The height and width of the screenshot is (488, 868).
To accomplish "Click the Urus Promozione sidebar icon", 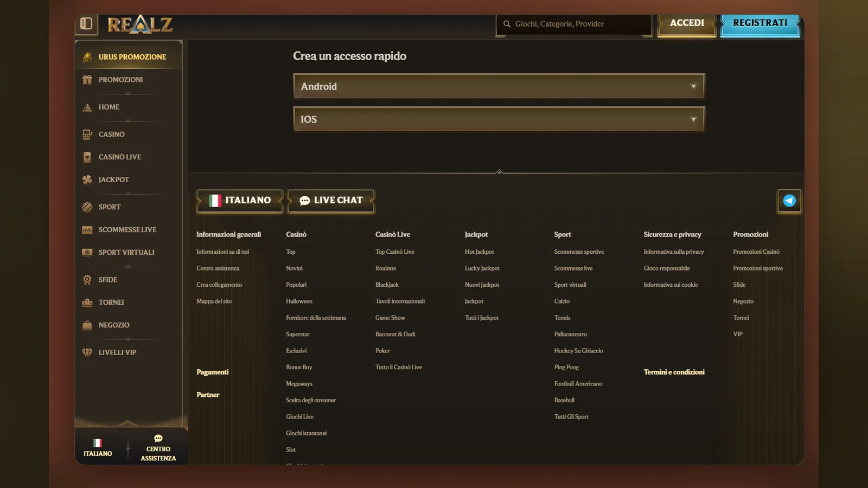I will coord(87,57).
